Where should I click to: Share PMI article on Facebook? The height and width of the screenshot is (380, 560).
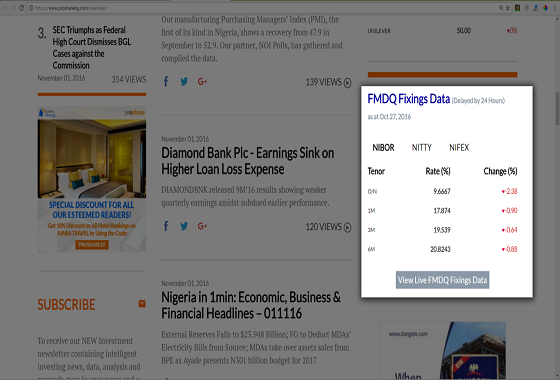coord(166,82)
